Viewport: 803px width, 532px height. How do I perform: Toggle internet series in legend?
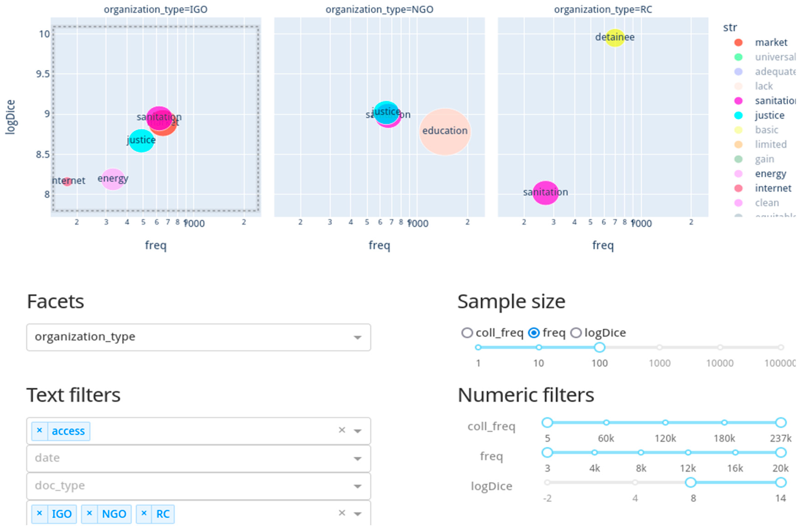(773, 188)
